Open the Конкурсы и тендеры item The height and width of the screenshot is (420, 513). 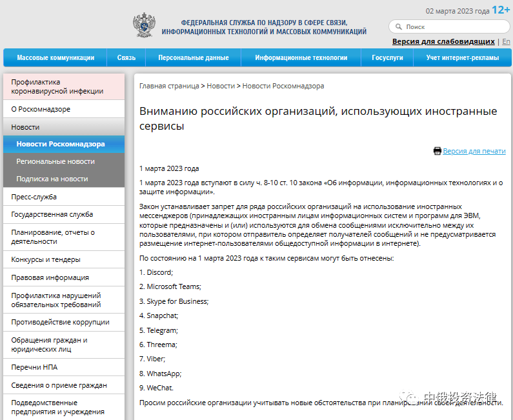tap(64, 259)
